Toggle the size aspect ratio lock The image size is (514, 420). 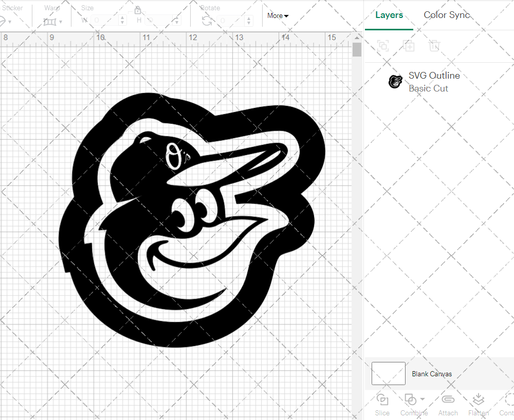pyautogui.click(x=138, y=10)
